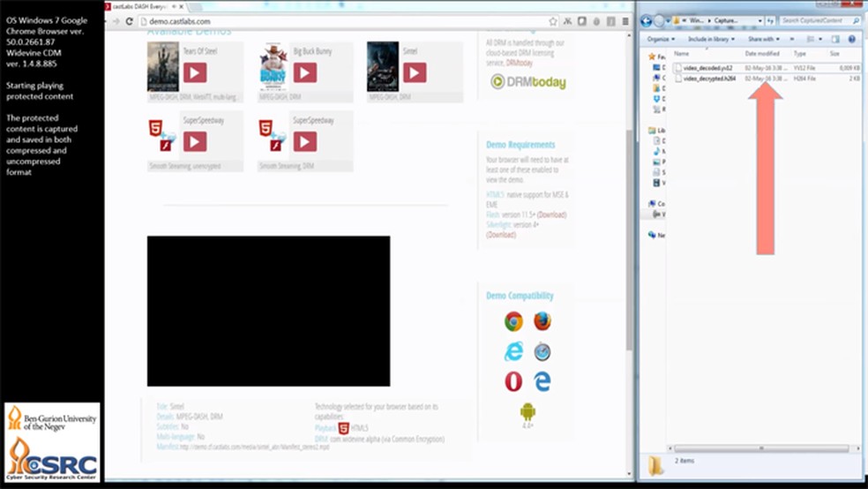The height and width of the screenshot is (489, 868).
Task: Click the Microsoft Edge compatibility icon
Action: point(542,381)
